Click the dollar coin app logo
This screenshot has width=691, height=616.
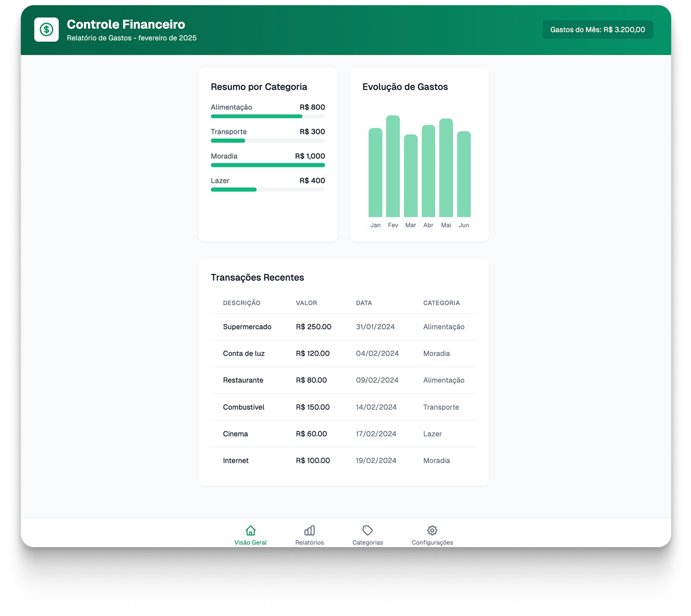[x=46, y=30]
